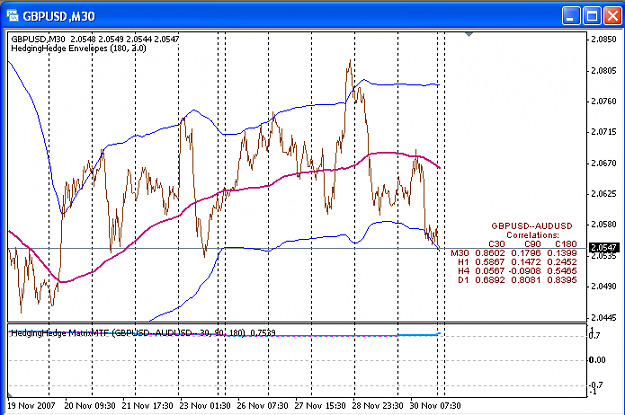Click the H1 row label in correlations table
Viewport: 625px width, 415px height.
pos(463,262)
